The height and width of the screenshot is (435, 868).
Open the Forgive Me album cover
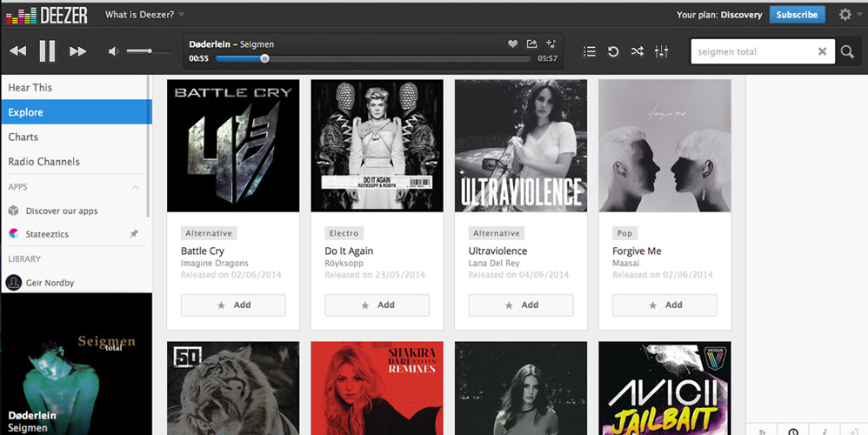[x=664, y=145]
